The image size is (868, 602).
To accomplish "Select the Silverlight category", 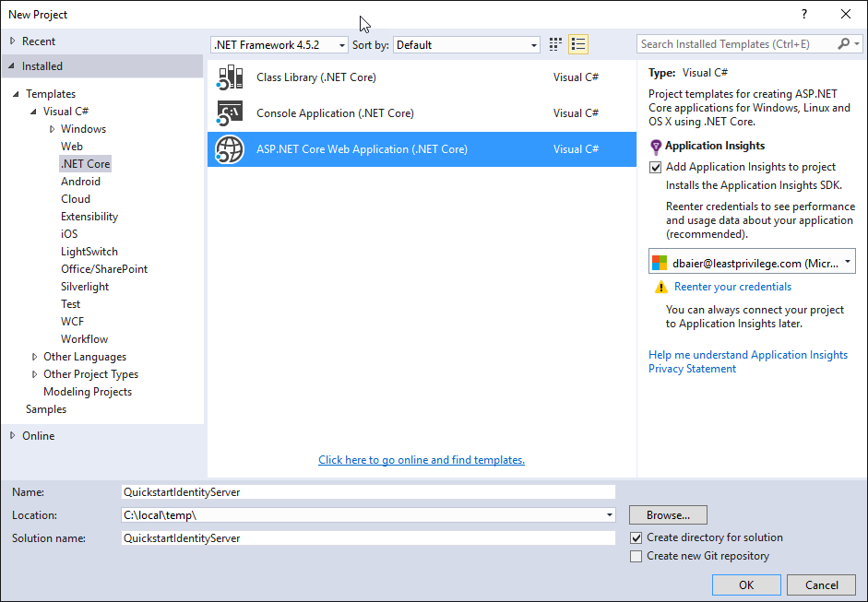I will click(x=85, y=287).
